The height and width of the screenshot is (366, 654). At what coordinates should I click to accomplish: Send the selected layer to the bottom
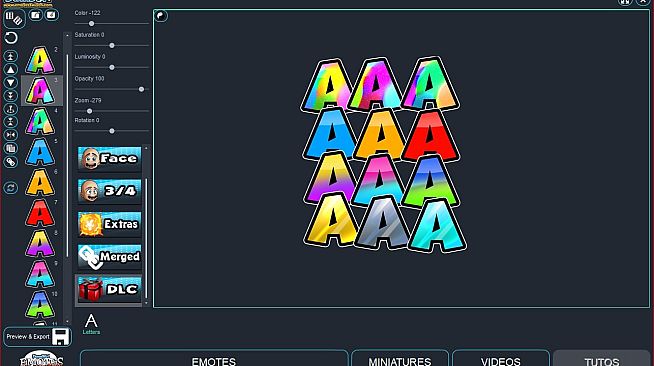pos(11,96)
